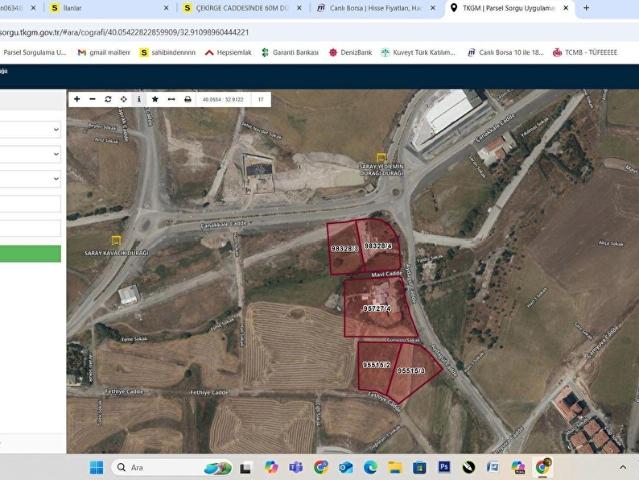Viewport: 639px width, 480px height.
Task: Select parcel 98328/4 on the map
Action: click(379, 246)
